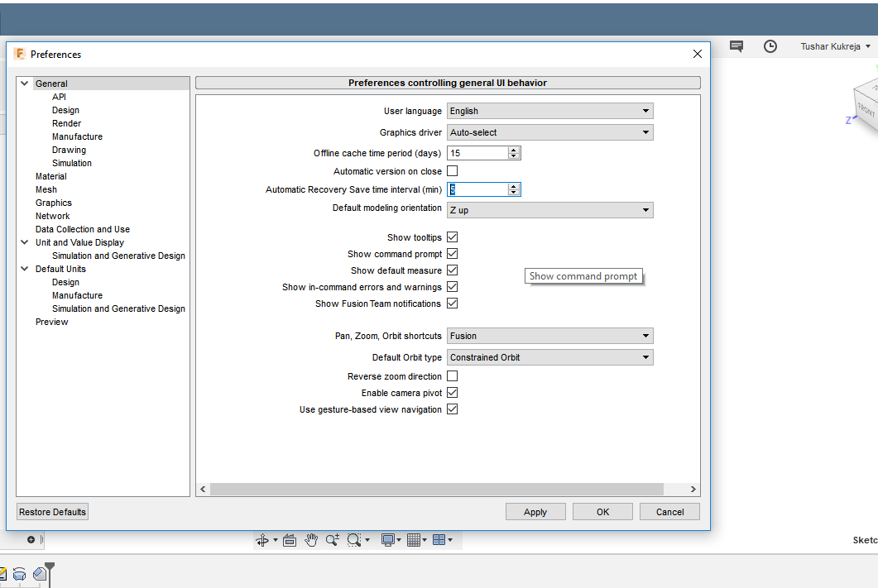The width and height of the screenshot is (878, 588).
Task: Click the horizontal scrollbar thumb
Action: (x=437, y=489)
